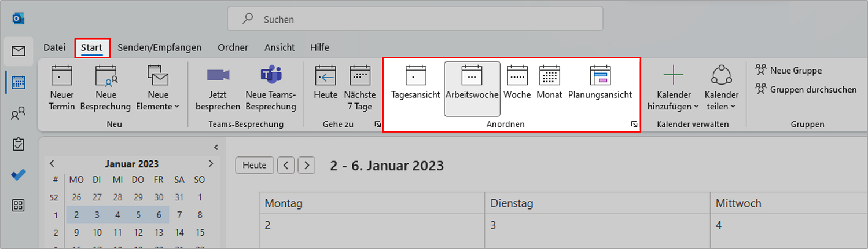The height and width of the screenshot is (249, 868).
Task: Click the Heute button above calendar
Action: click(255, 165)
